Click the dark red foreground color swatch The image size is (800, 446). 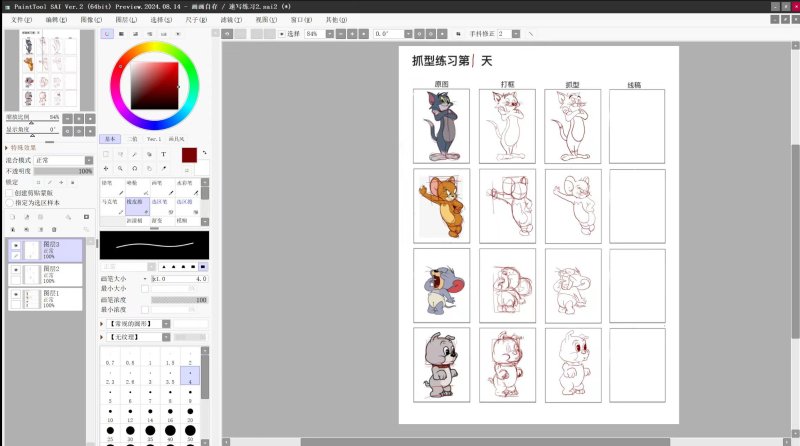(x=189, y=154)
